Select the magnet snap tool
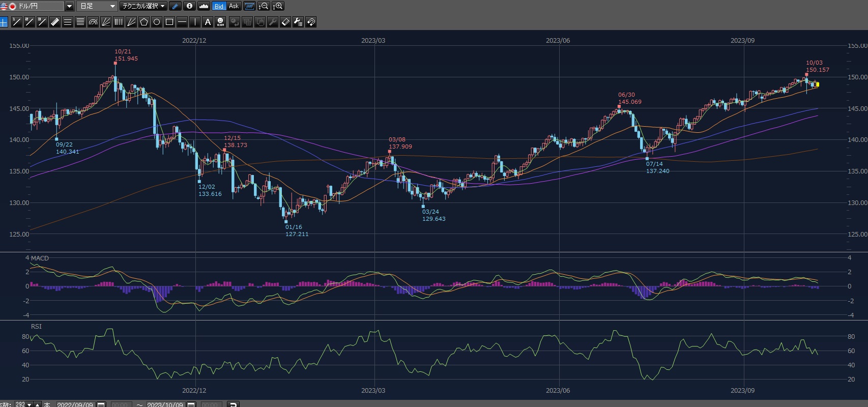The width and height of the screenshot is (868, 407). click(x=311, y=22)
